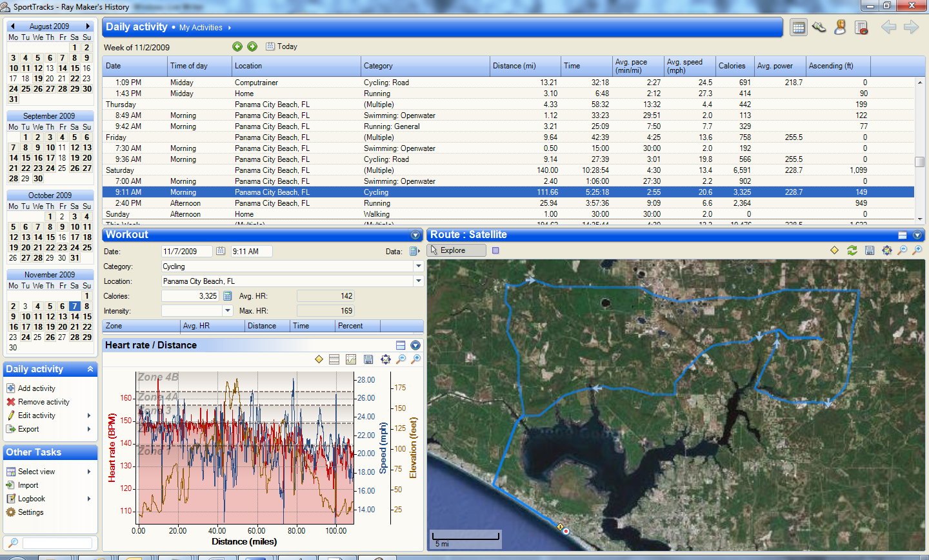The width and height of the screenshot is (929, 560).
Task: Open the Athlete view icon
Action: coord(840,28)
